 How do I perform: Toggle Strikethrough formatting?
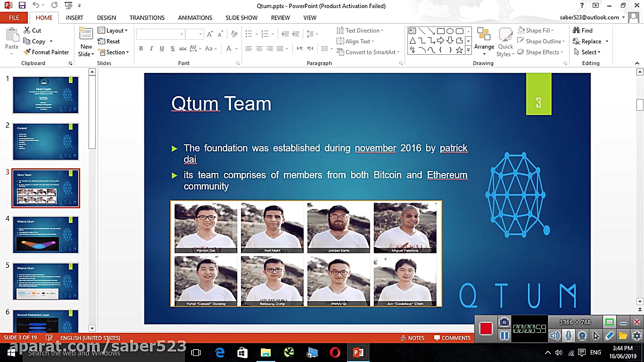(183, 49)
